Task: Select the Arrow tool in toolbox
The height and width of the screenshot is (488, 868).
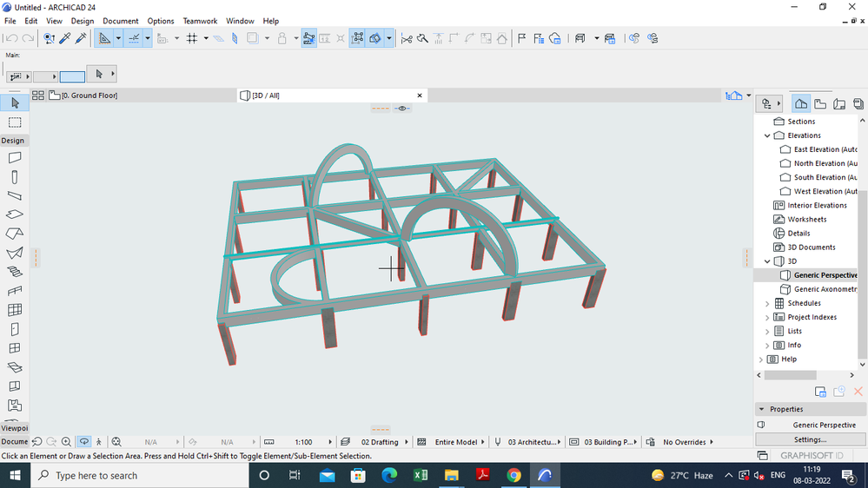Action: pos(15,103)
